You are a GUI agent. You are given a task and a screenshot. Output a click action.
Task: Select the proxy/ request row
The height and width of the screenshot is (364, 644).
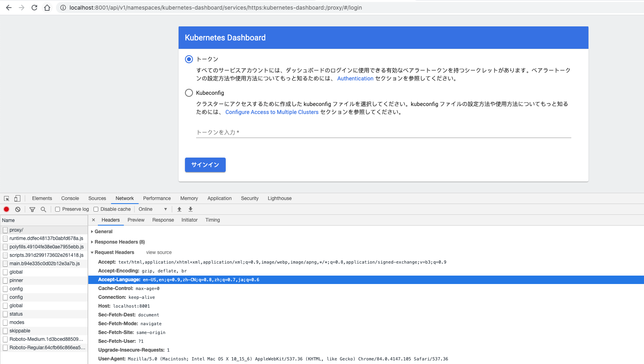(x=44, y=230)
